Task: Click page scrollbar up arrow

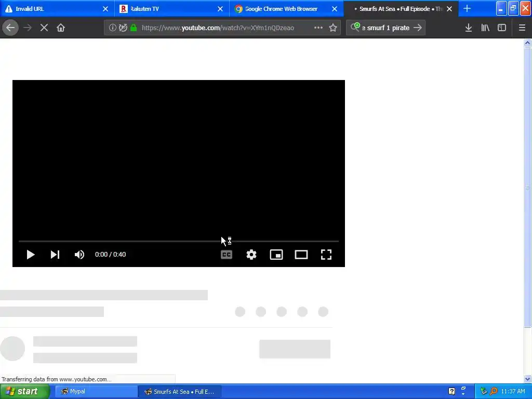Action: tap(527, 43)
